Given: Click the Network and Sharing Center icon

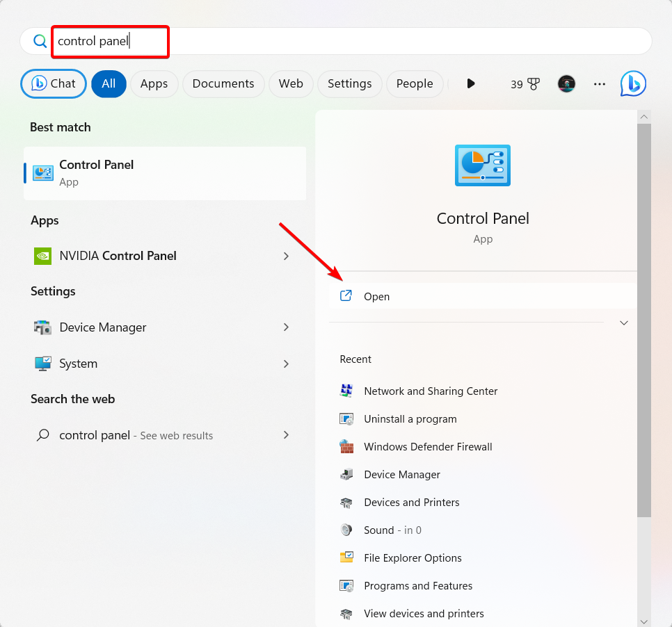Looking at the screenshot, I should click(x=346, y=391).
